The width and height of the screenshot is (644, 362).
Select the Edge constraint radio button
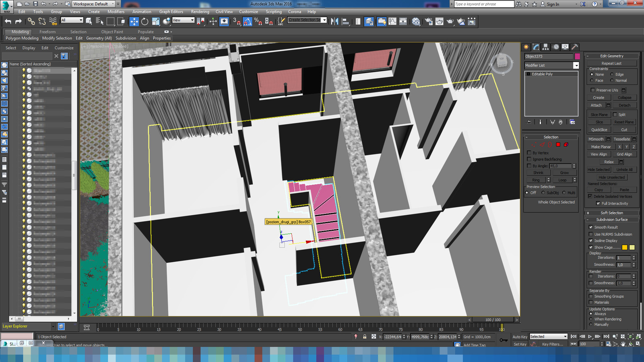pyautogui.click(x=612, y=74)
